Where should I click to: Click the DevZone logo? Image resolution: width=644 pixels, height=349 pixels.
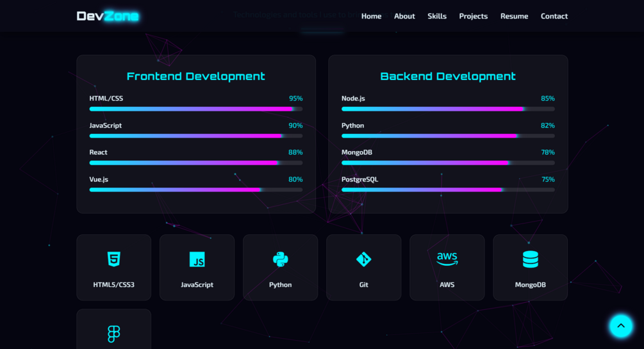(108, 16)
